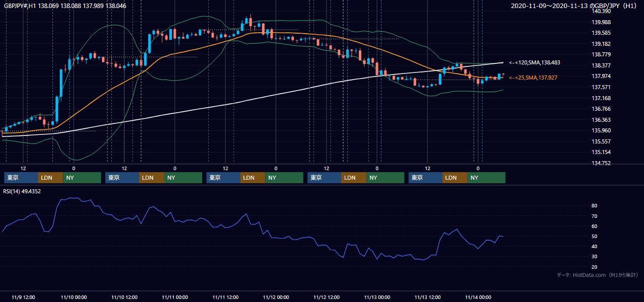Select the 東京 session block for 11/11
Screen dimensions: 644x302
point(224,178)
